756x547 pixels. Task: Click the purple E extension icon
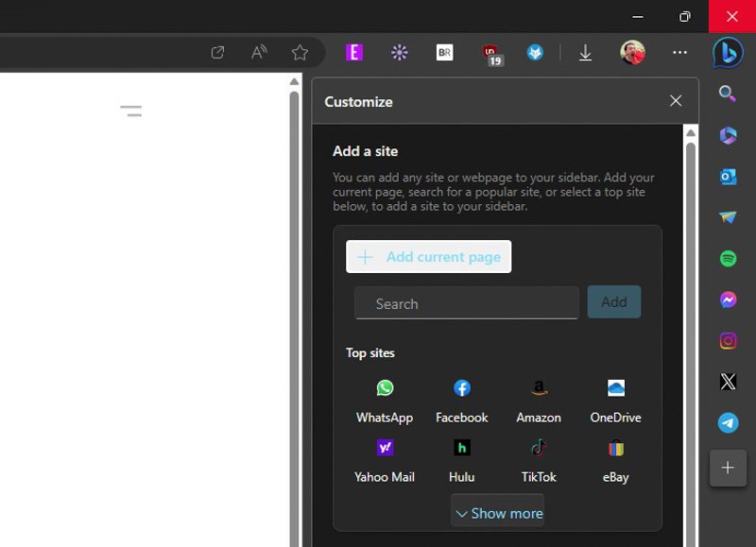(x=353, y=52)
